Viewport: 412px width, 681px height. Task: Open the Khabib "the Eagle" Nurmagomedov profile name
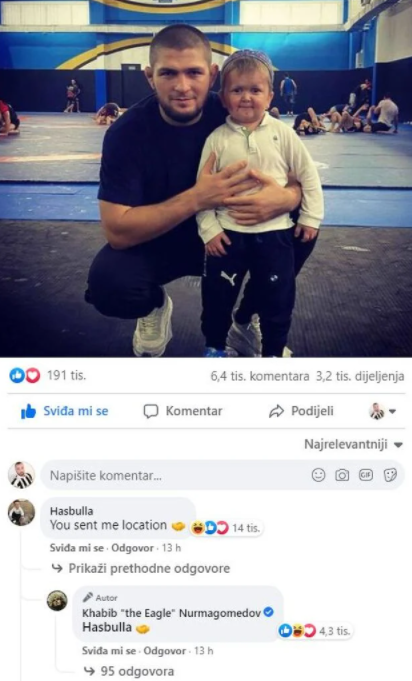(x=171, y=613)
